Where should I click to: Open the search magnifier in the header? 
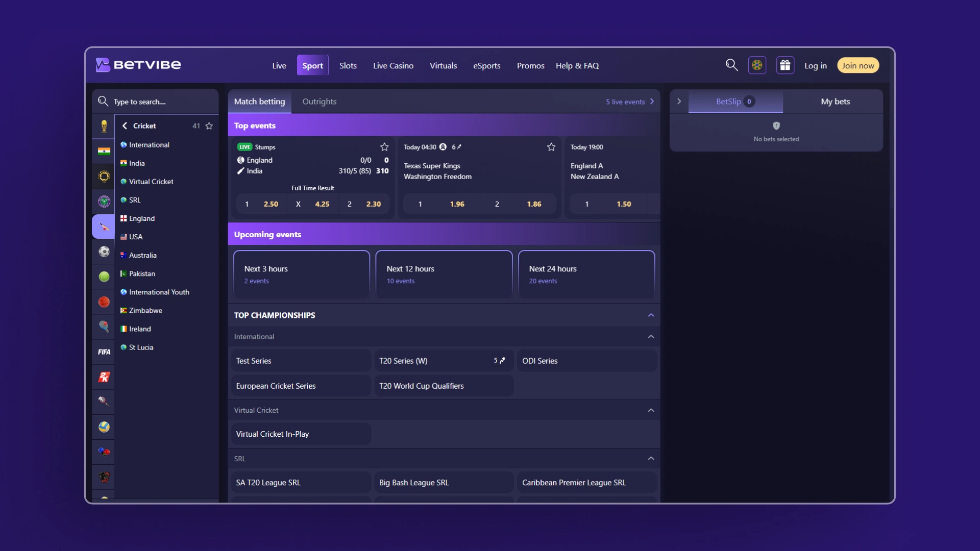731,65
